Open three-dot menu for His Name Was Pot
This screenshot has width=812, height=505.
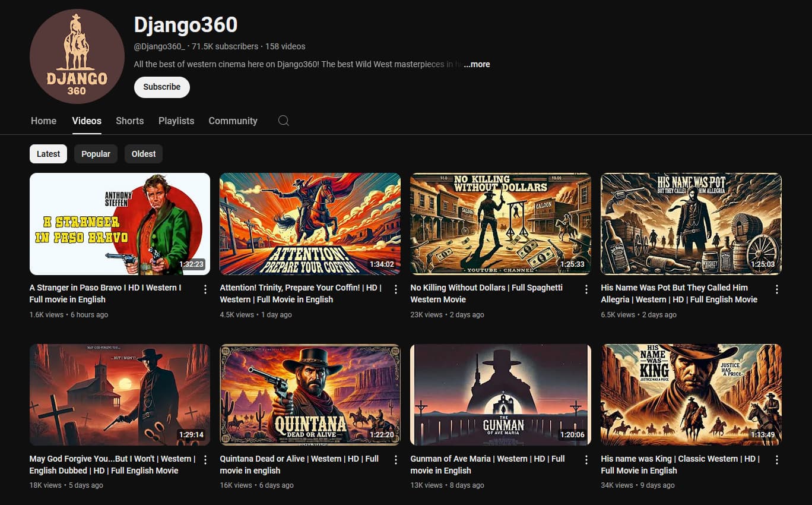pyautogui.click(x=777, y=289)
